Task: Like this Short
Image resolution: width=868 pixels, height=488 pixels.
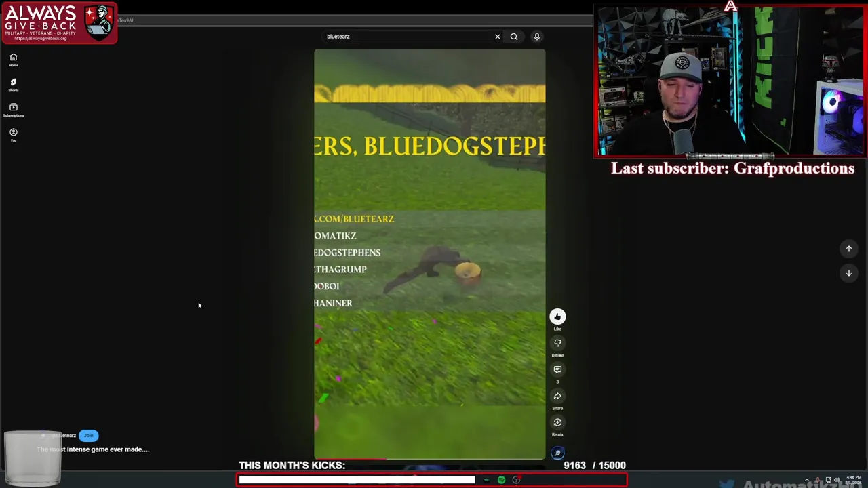Action: [x=557, y=317]
